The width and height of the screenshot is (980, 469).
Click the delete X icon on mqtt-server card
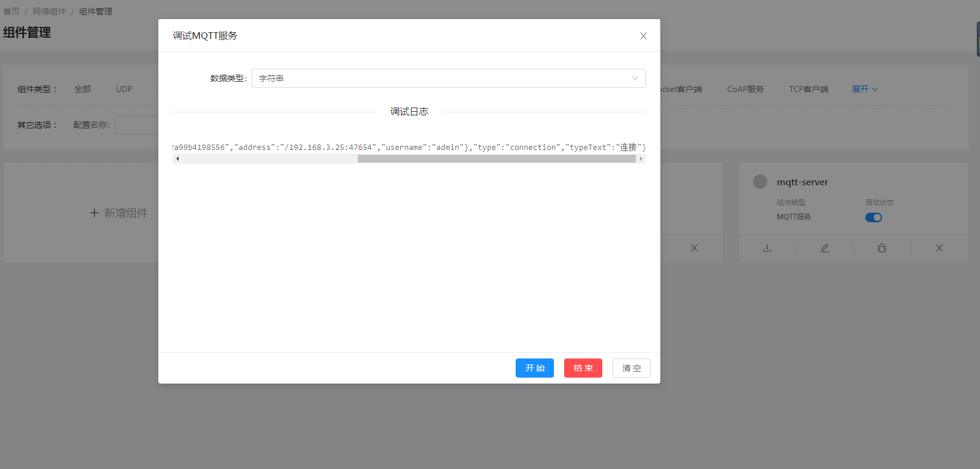(x=939, y=248)
